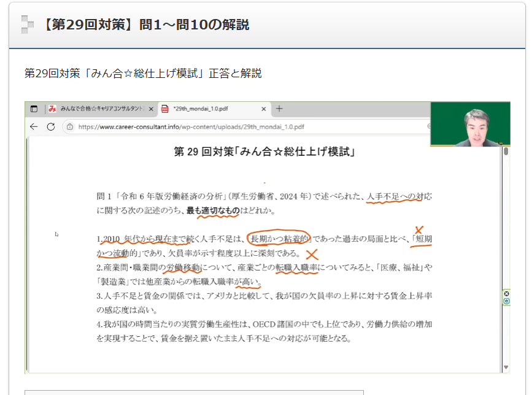The image size is (532, 395).
Task: Click answer option 3 about 人手不足と賃金
Action: coord(264,303)
